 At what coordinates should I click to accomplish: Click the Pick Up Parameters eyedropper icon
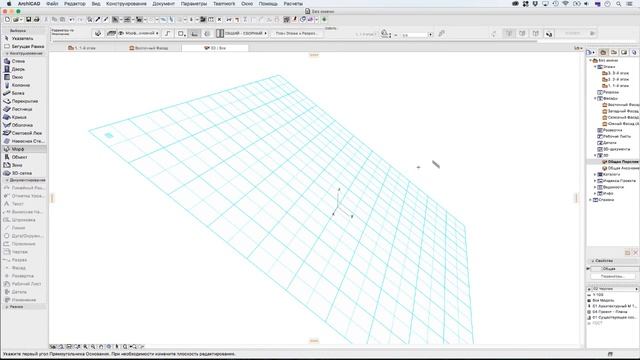(98, 19)
